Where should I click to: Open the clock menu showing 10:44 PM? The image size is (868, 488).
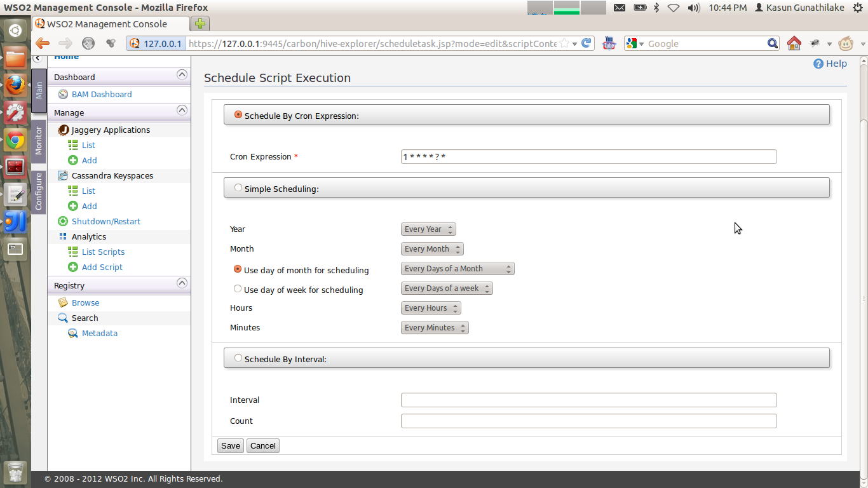click(x=728, y=8)
